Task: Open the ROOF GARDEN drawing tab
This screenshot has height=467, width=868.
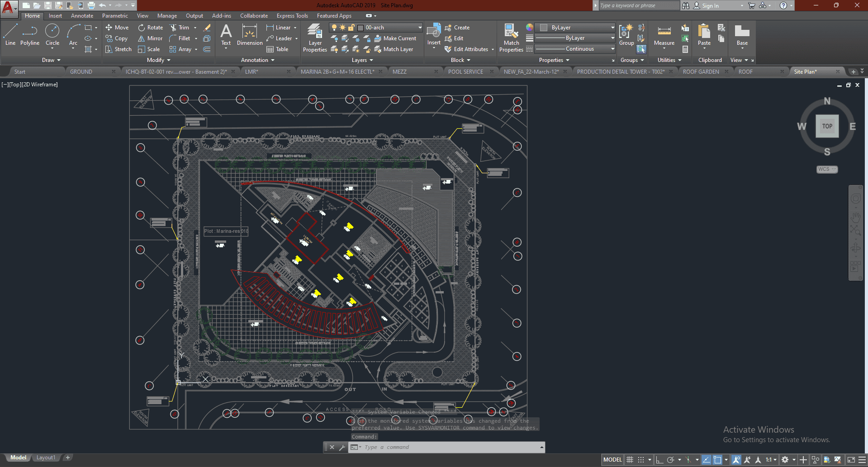Action: [701, 72]
